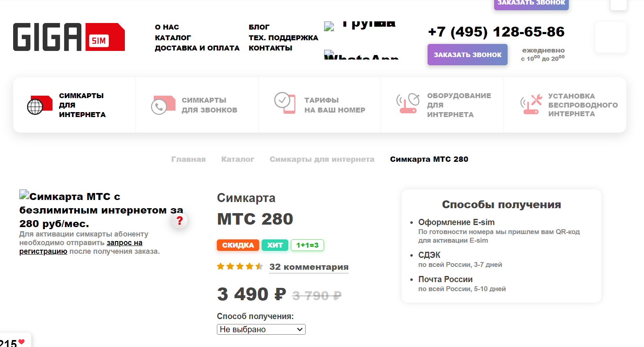Navigate to 'Главная' breadcrumb
Image resolution: width=644 pixels, height=347 pixels.
click(189, 159)
